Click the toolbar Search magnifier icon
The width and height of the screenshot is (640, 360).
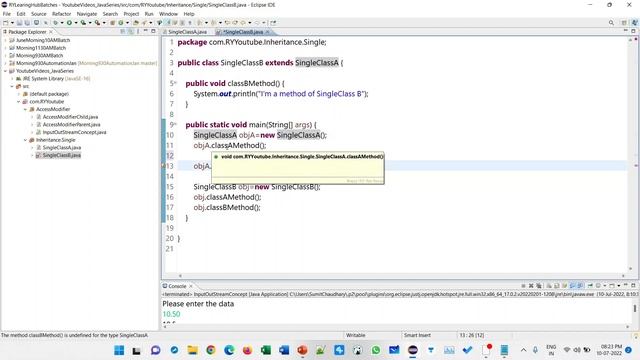(611, 23)
